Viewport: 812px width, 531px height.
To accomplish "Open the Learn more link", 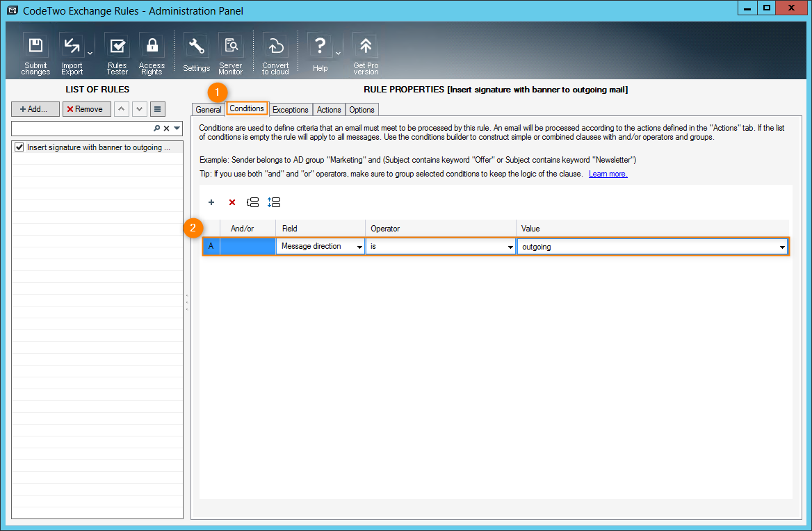I will [608, 174].
